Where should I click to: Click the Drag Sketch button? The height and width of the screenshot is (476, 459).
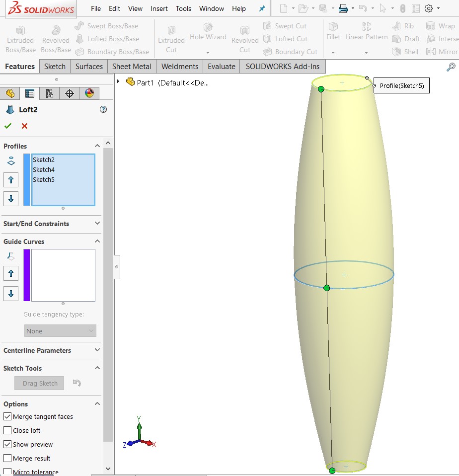click(40, 383)
